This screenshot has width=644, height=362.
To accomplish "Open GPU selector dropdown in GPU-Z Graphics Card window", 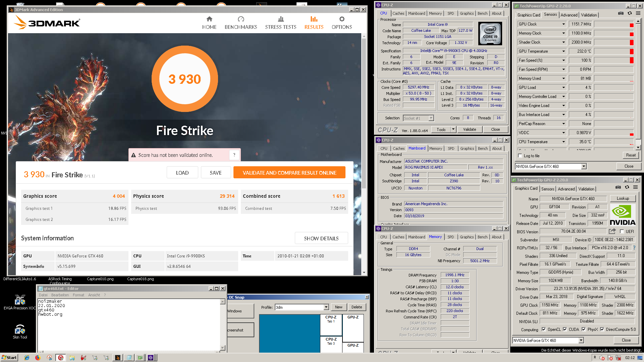I will click(581, 341).
